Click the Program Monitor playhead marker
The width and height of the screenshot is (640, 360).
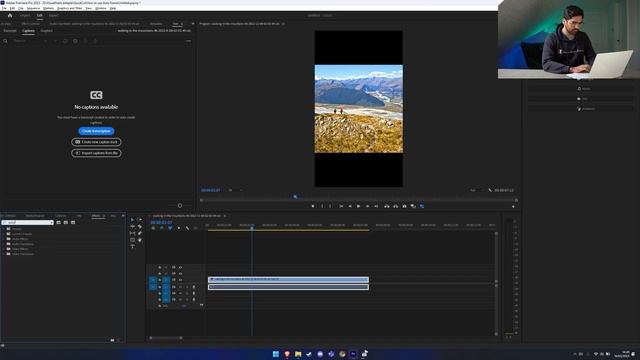(296, 197)
